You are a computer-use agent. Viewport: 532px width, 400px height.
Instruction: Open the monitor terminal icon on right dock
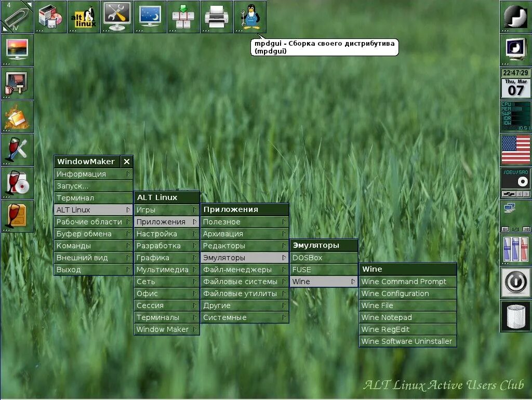click(515, 50)
